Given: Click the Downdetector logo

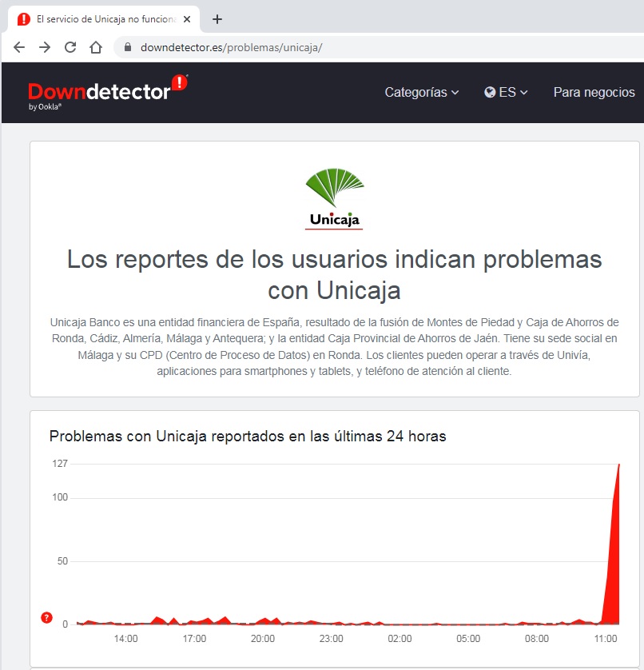Looking at the screenshot, I should pos(108,92).
